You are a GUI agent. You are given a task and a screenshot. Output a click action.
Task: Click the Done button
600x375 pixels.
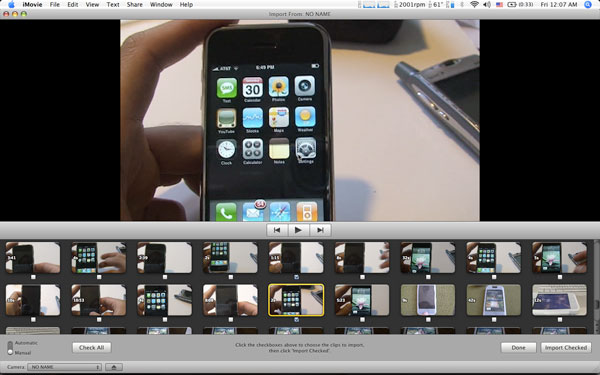[518, 347]
